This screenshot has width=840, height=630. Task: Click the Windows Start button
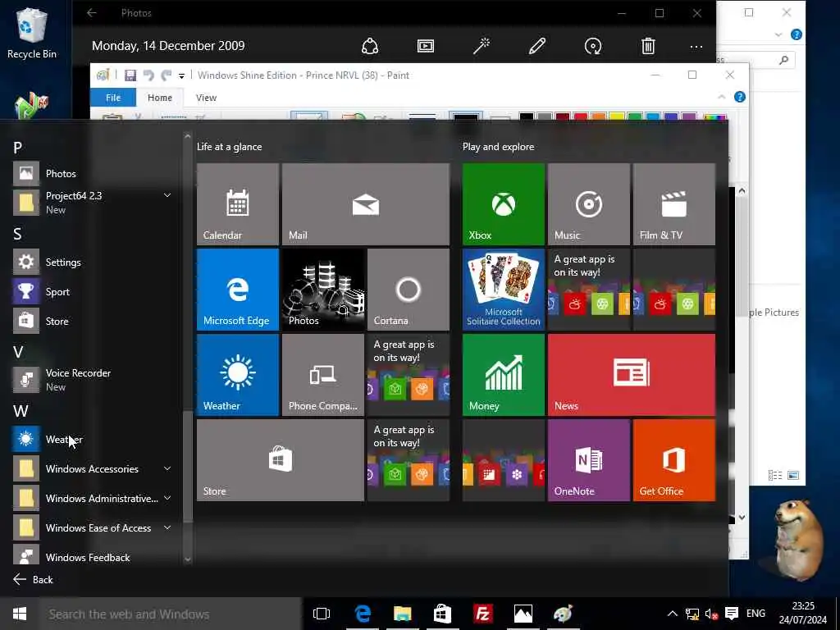click(x=20, y=614)
